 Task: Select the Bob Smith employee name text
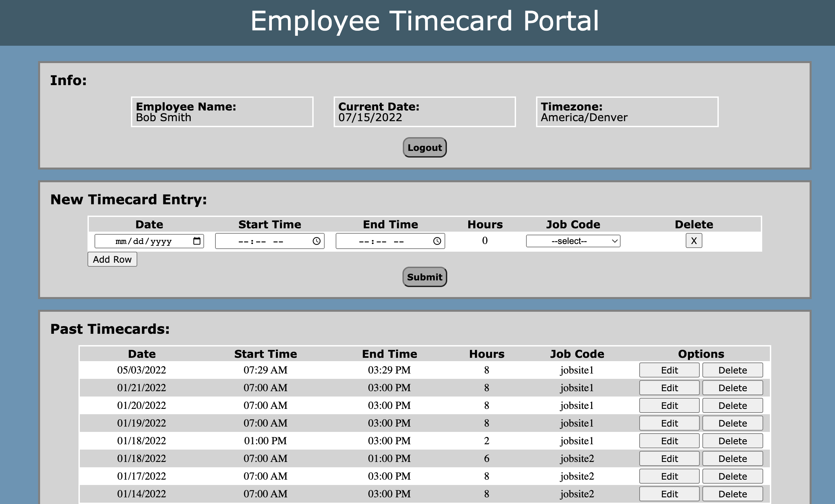point(163,117)
